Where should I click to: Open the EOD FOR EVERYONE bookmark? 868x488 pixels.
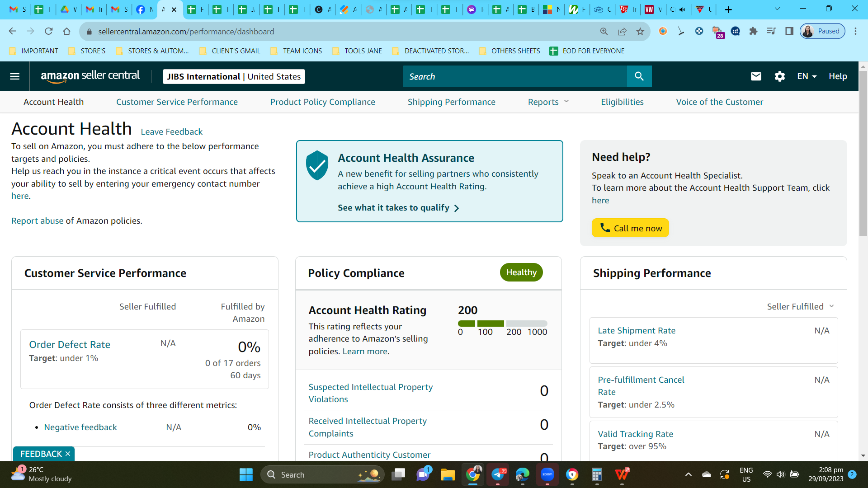(587, 51)
